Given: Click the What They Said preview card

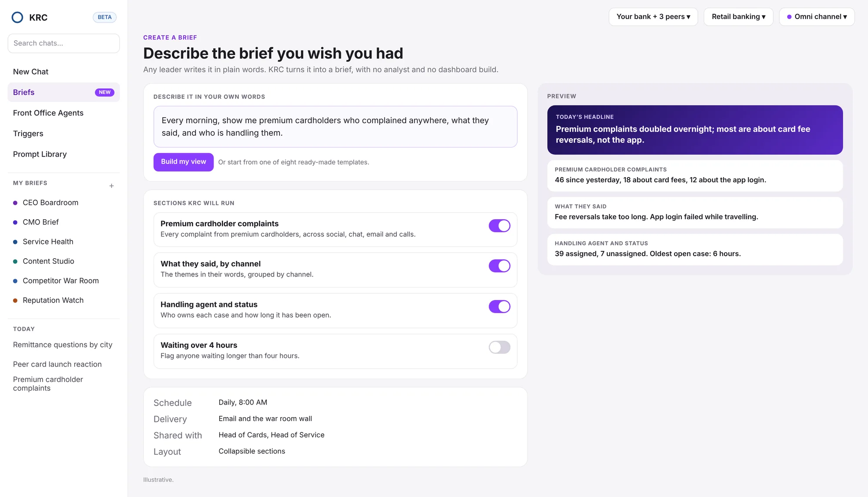Looking at the screenshot, I should (695, 213).
